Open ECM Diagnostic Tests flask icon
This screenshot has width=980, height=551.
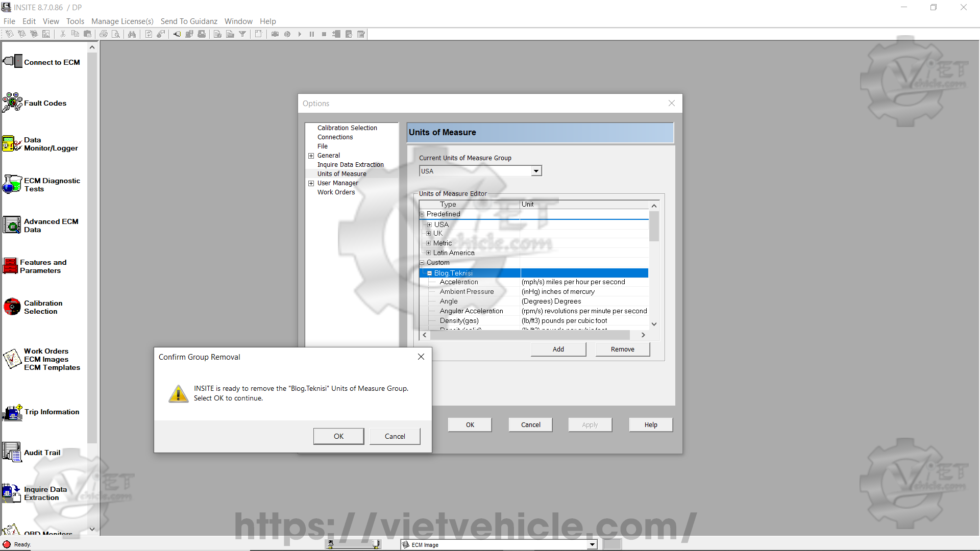pos(12,184)
